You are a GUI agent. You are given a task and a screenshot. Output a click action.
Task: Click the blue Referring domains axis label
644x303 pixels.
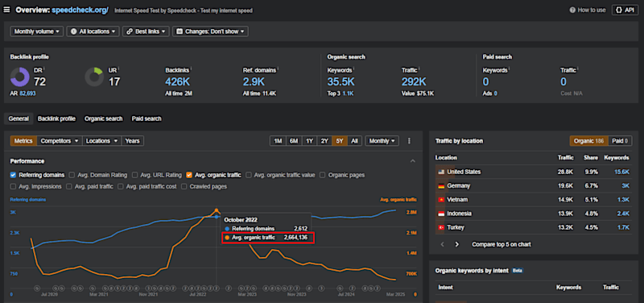click(28, 199)
